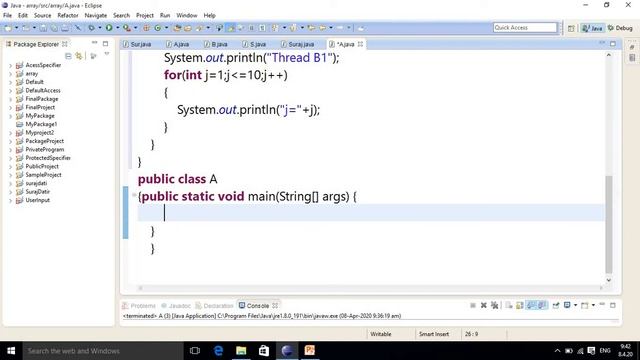The width and height of the screenshot is (640, 360).
Task: Click the editor vertical scrollbar thumb
Action: [609, 224]
